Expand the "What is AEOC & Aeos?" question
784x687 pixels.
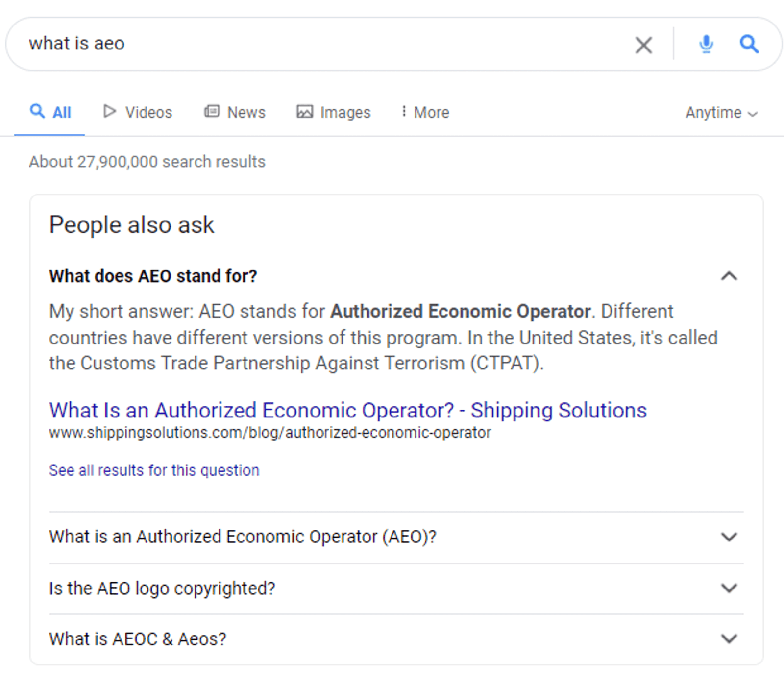pyautogui.click(x=729, y=639)
